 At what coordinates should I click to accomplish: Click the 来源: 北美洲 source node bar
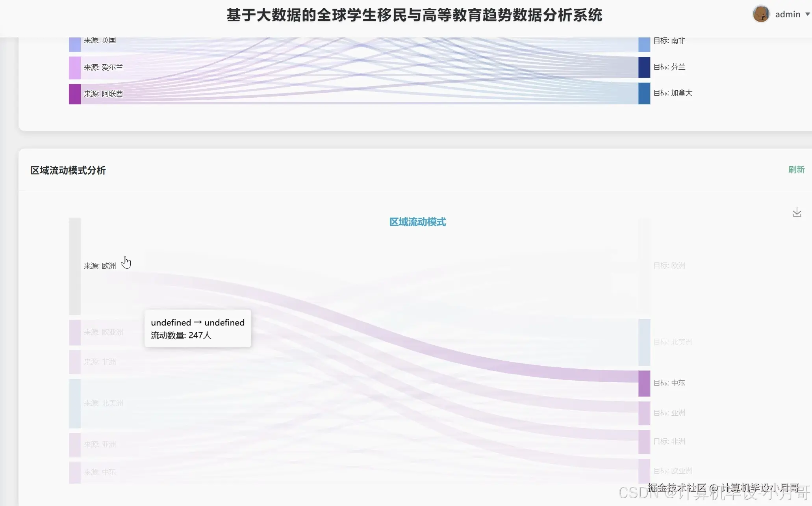point(75,403)
